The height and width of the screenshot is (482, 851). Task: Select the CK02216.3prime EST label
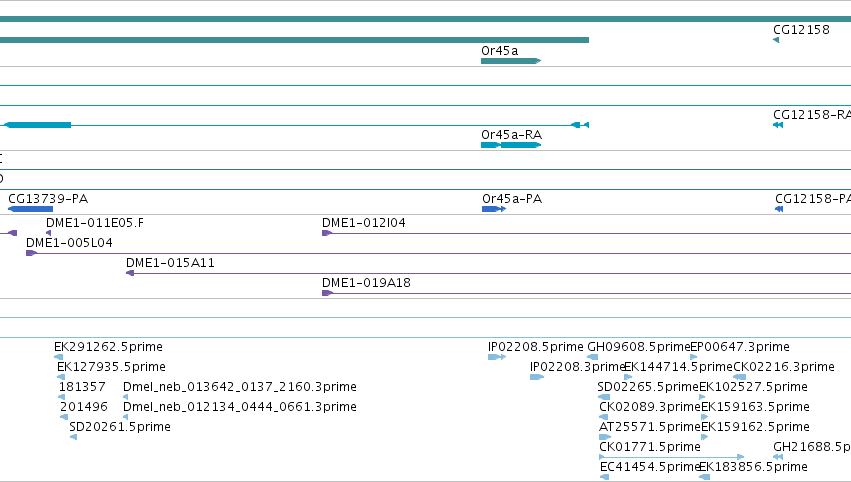pos(784,367)
